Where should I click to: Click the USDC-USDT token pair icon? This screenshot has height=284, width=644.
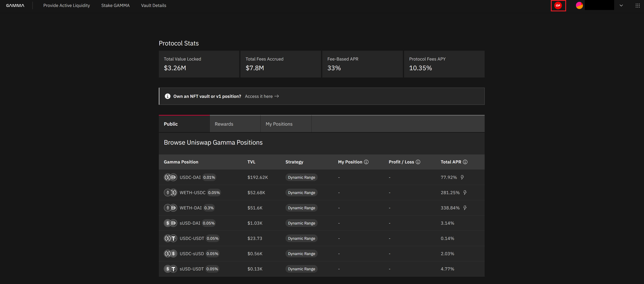171,238
